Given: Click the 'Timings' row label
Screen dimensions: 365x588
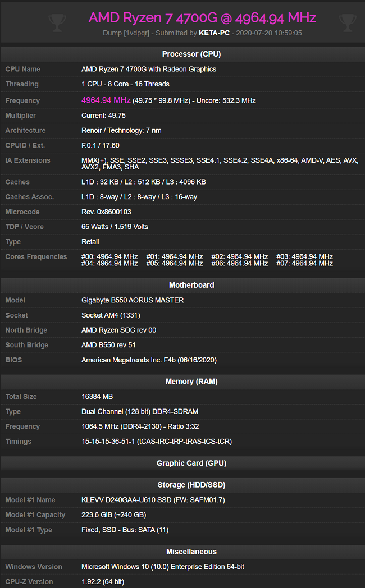Looking at the screenshot, I should coord(19,442).
